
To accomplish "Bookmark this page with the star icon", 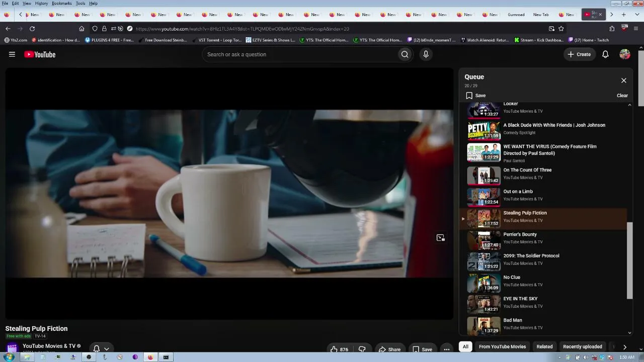I will (x=561, y=29).
